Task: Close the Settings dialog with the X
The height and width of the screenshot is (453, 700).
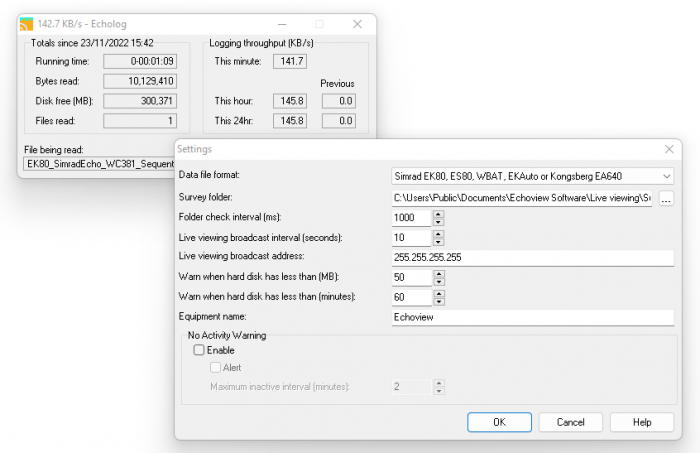Action: click(x=667, y=148)
